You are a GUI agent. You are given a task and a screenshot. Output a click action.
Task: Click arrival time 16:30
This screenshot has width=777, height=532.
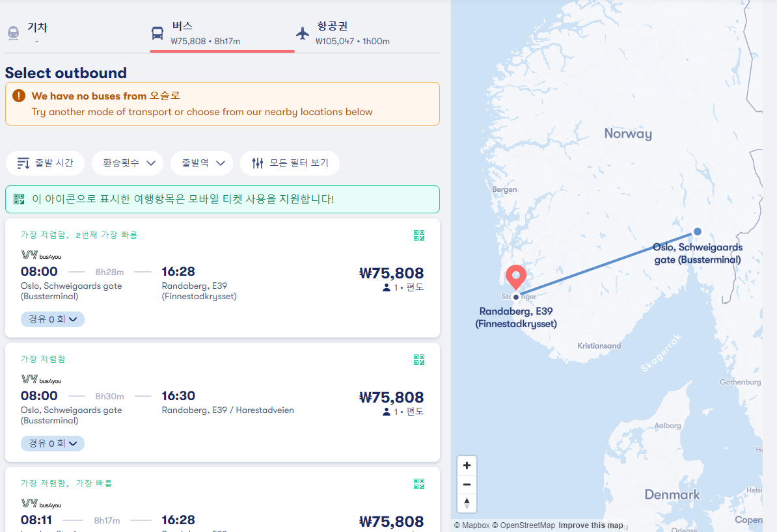click(x=178, y=396)
